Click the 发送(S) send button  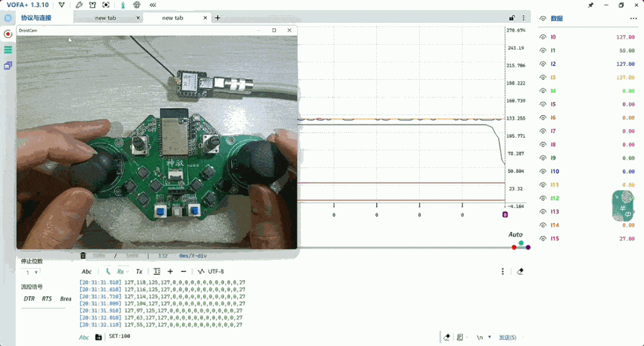pos(508,337)
